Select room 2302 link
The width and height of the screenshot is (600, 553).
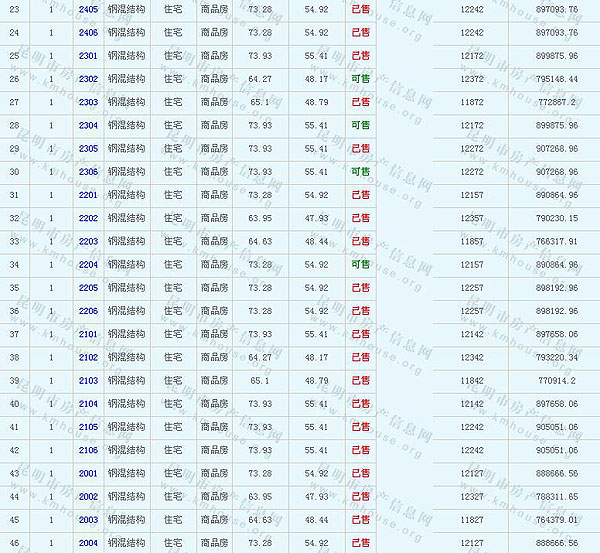pyautogui.click(x=88, y=78)
